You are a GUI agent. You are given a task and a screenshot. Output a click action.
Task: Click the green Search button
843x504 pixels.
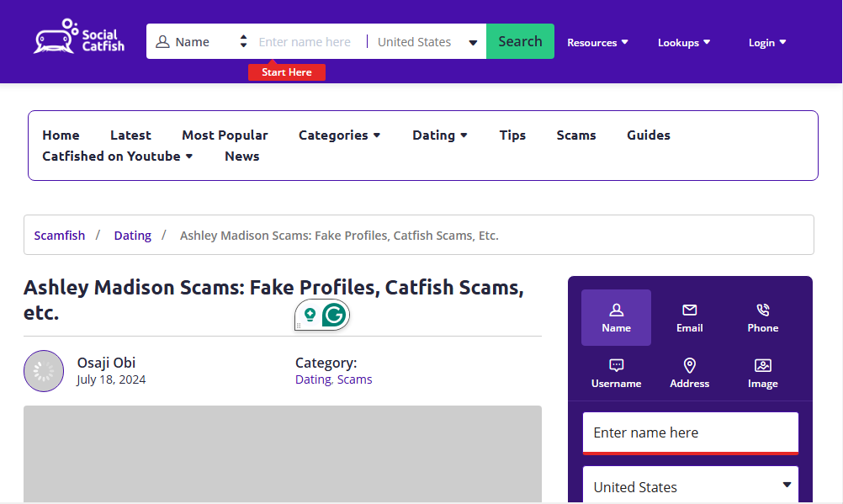pos(520,41)
